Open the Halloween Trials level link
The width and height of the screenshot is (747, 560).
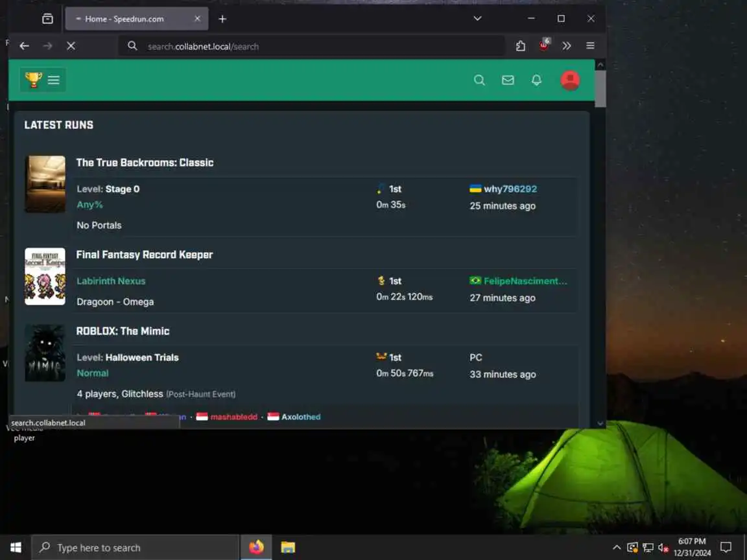point(142,358)
